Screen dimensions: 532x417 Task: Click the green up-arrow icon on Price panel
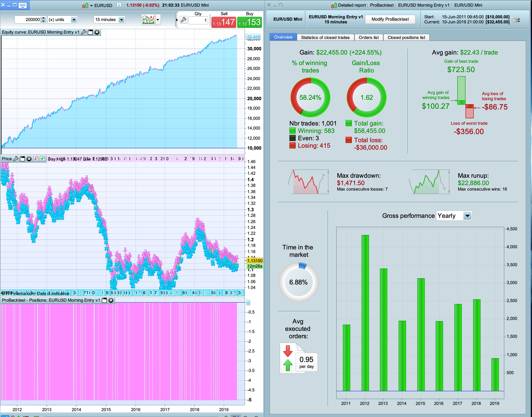(x=42, y=159)
